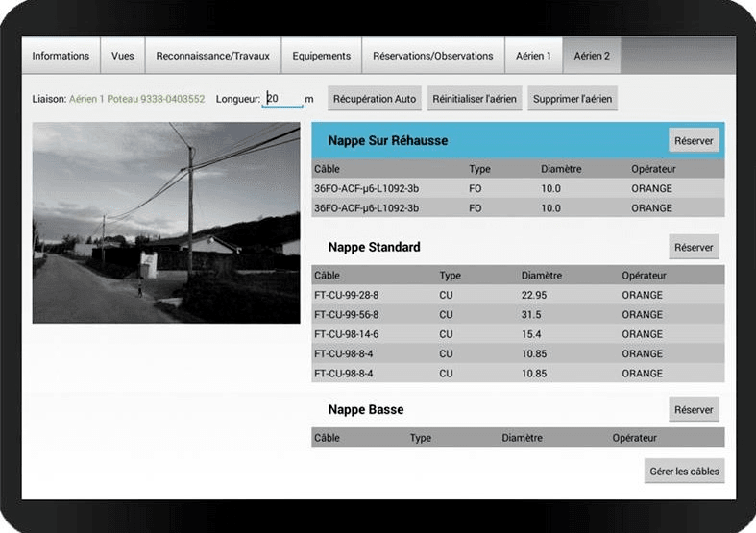The height and width of the screenshot is (533, 756).
Task: Switch to the Vues tab
Action: (x=123, y=56)
